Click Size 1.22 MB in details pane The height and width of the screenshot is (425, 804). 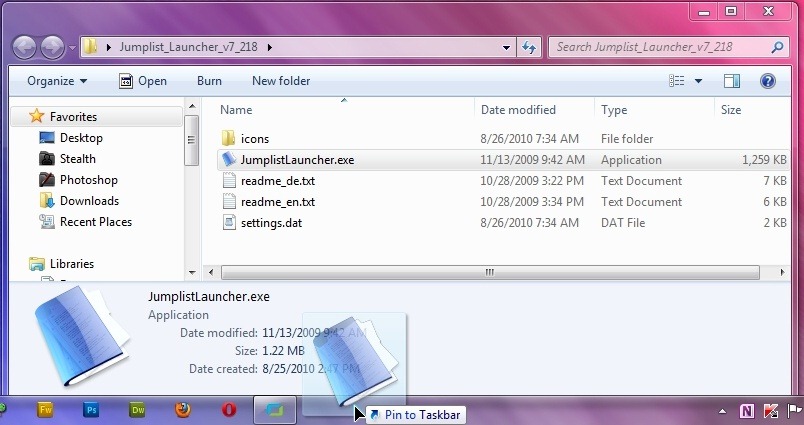284,351
